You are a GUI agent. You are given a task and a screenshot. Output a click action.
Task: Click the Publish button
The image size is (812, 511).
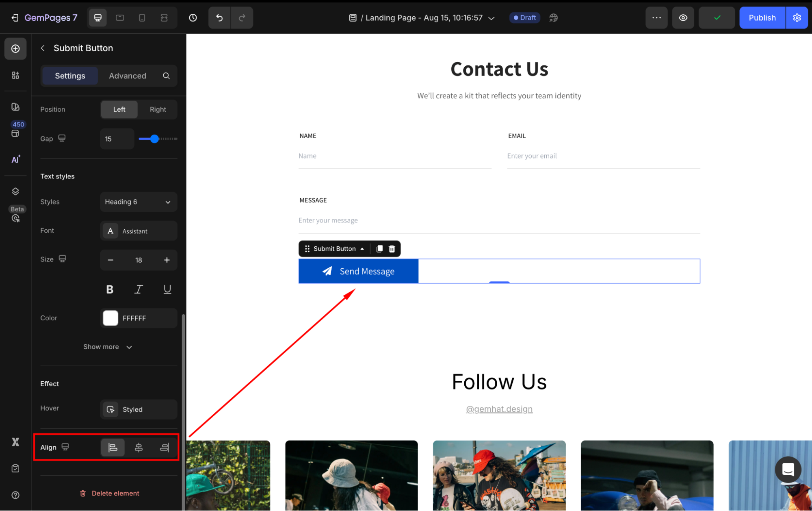click(x=762, y=18)
